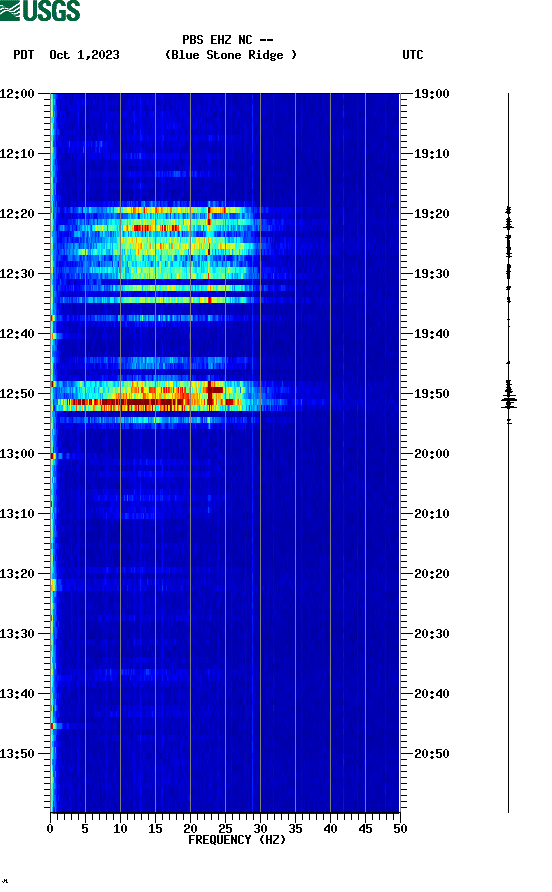Click the 50 Hz frequency axis label

click(400, 829)
